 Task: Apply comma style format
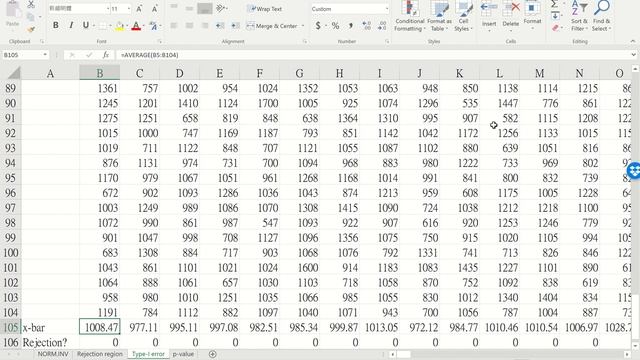351,26
